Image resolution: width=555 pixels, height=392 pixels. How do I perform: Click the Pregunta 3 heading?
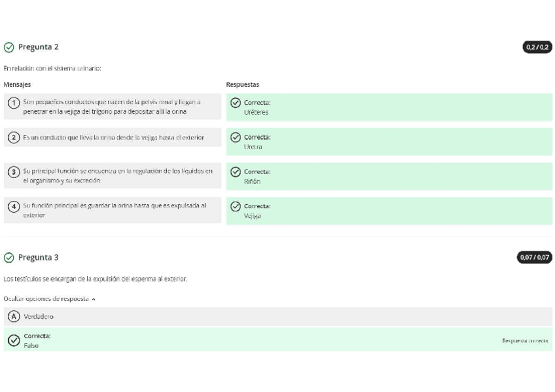[38, 258]
